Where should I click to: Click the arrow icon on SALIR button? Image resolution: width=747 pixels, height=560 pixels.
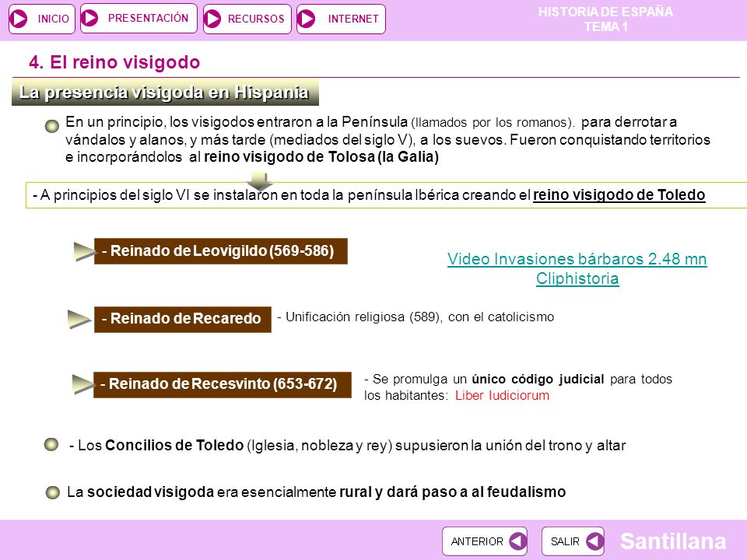[x=594, y=541]
